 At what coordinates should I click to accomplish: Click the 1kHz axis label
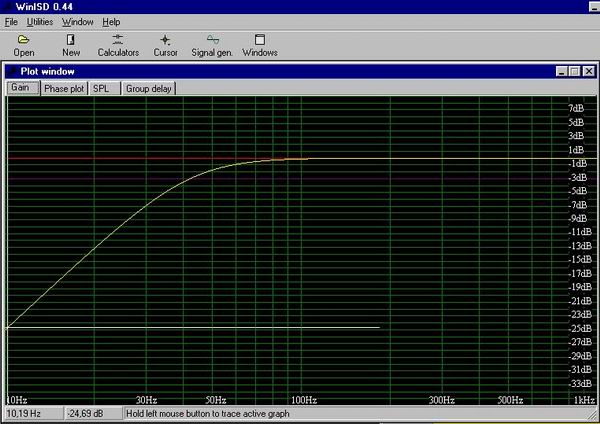(x=584, y=400)
